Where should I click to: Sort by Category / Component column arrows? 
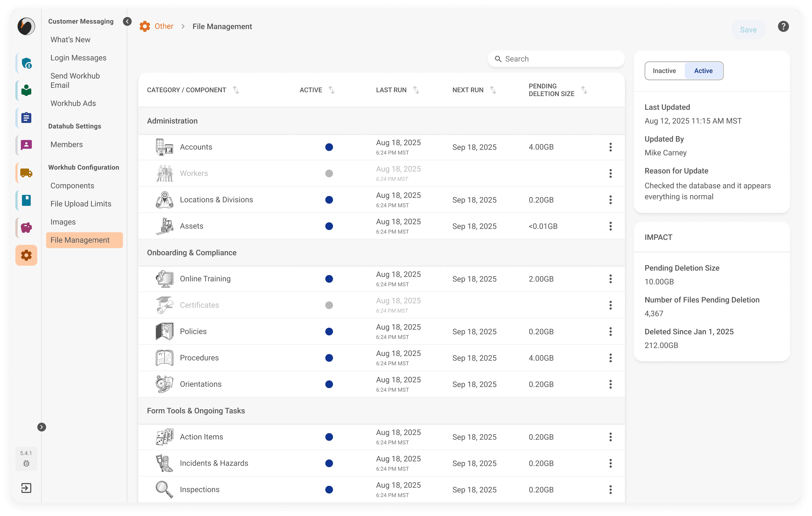coord(236,90)
